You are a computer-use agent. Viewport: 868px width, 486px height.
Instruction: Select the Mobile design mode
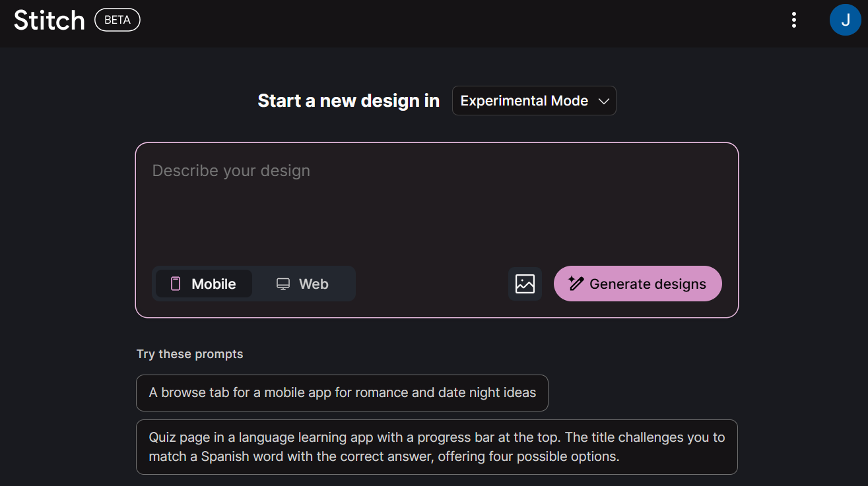click(204, 284)
